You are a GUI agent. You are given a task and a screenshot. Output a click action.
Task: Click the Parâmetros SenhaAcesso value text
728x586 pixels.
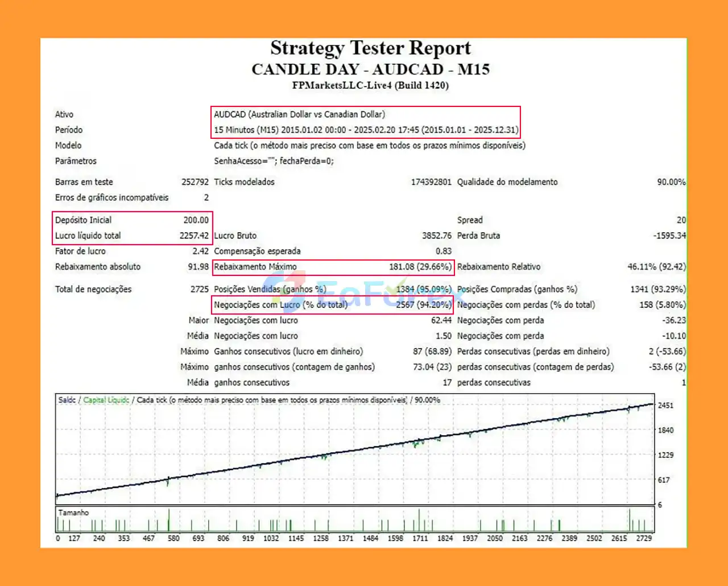[x=274, y=161]
